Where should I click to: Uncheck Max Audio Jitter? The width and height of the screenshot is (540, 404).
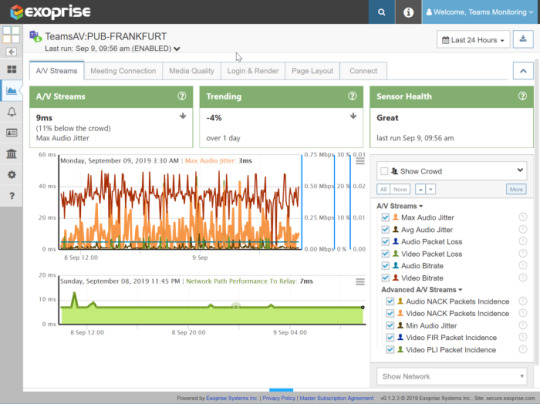385,217
